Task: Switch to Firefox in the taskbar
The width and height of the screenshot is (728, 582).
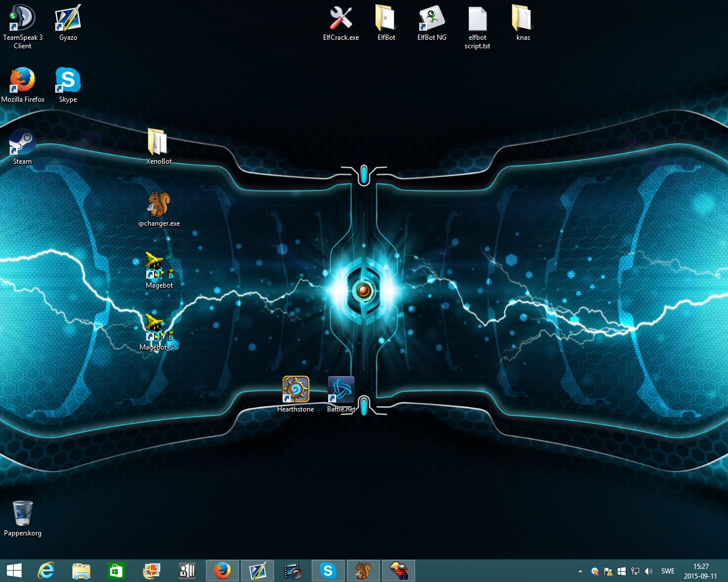Action: (222, 571)
